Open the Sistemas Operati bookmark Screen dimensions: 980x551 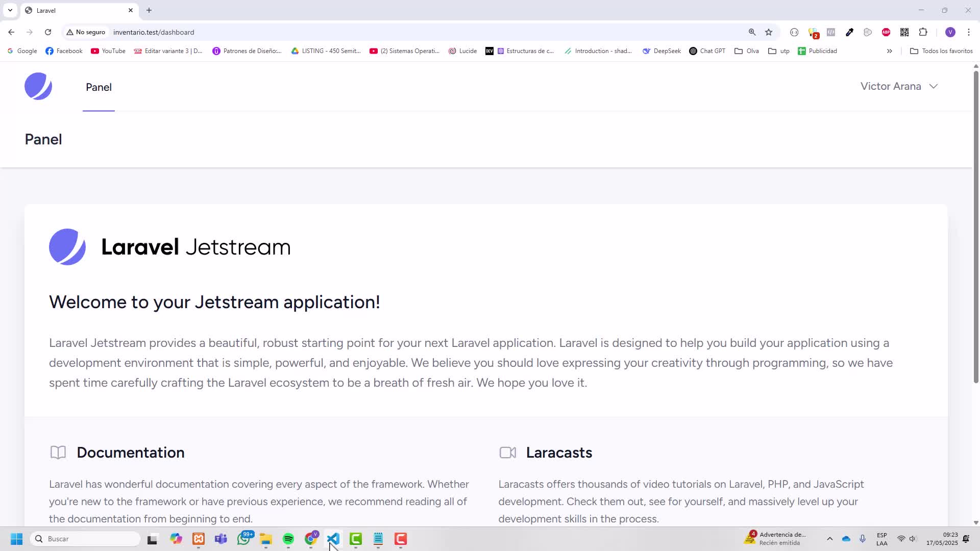(404, 51)
